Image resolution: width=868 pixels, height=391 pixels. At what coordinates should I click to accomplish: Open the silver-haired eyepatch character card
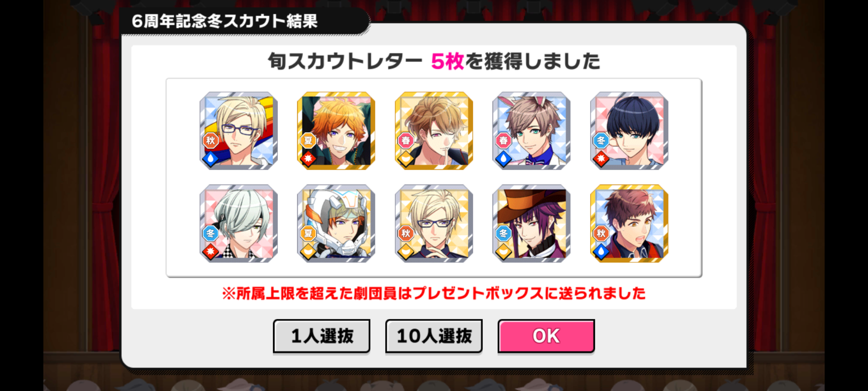(239, 223)
